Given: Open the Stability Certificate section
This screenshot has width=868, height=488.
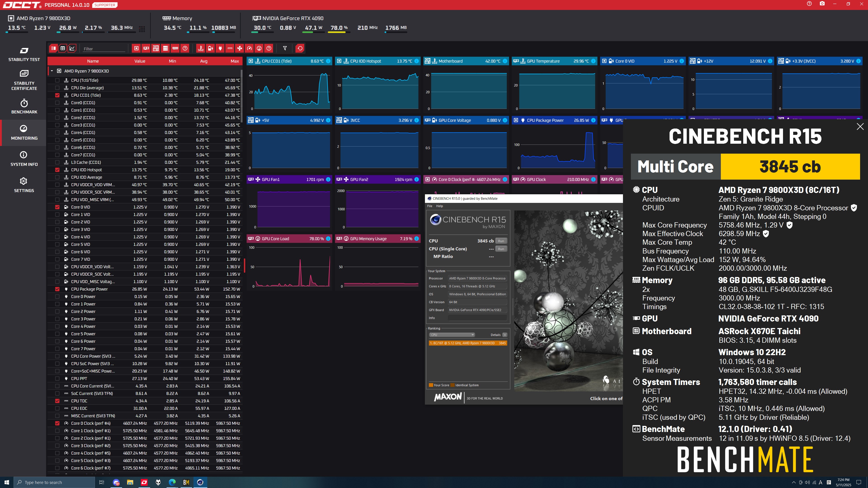Looking at the screenshot, I should click(24, 80).
